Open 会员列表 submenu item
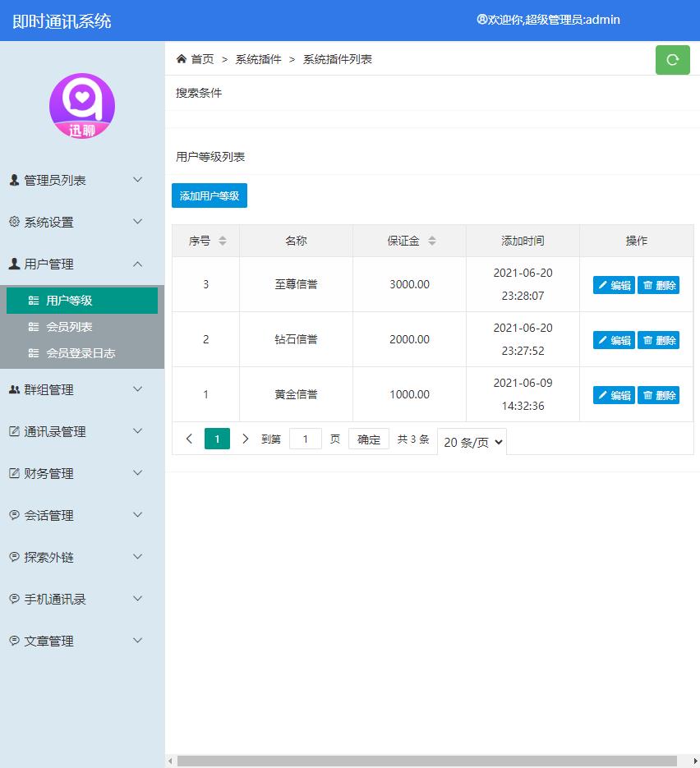The width and height of the screenshot is (700, 768). click(82, 327)
